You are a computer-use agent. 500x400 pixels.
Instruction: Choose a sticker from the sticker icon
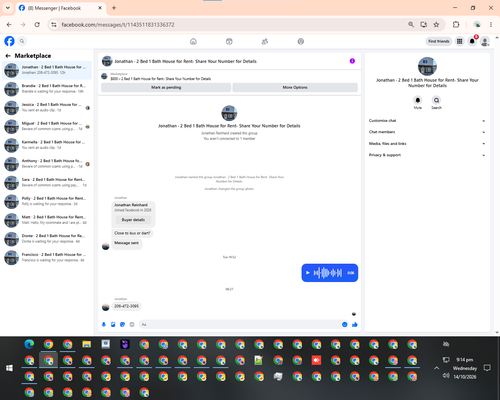coord(122,324)
